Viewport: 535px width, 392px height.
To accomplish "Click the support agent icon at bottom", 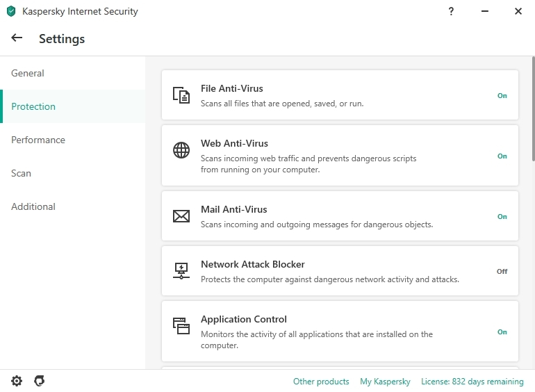I will (x=40, y=381).
